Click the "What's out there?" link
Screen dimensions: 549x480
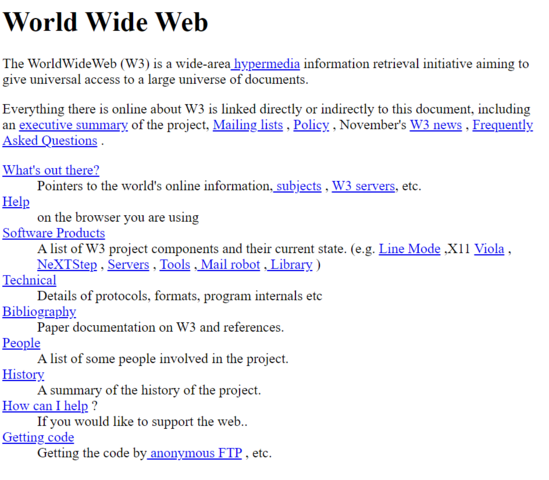point(51,171)
